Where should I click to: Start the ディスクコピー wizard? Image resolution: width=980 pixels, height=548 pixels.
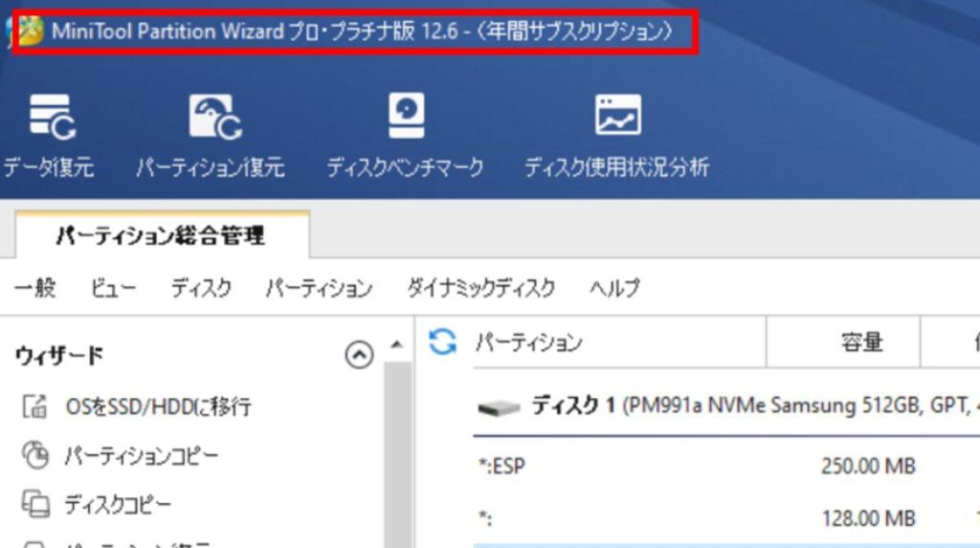coord(118,504)
